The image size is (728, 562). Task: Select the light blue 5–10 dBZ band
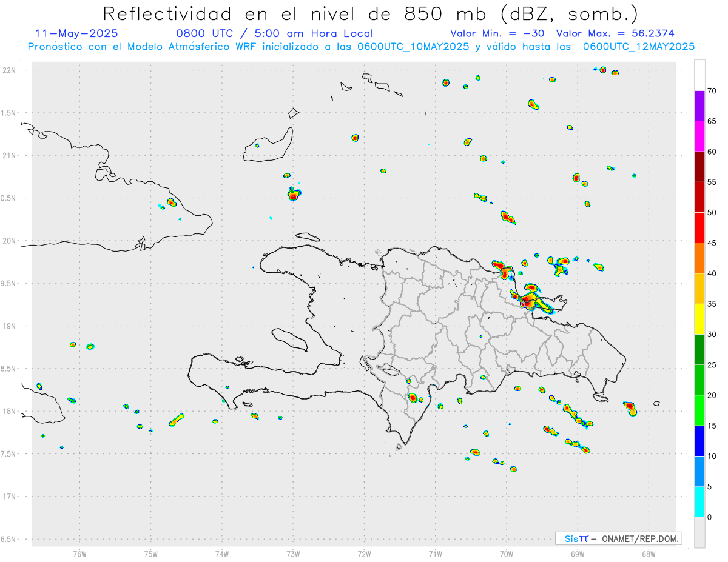coord(699,472)
